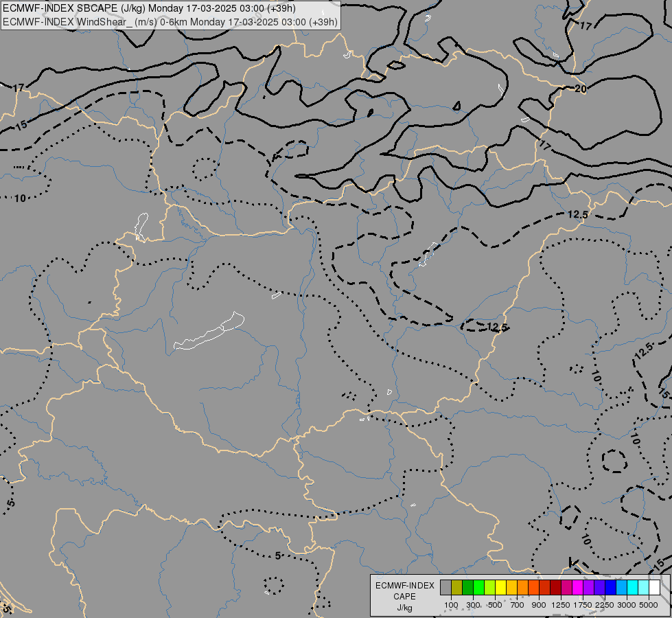
Task: Pick the indigo swatch before 2250
Action: [x=599, y=588]
